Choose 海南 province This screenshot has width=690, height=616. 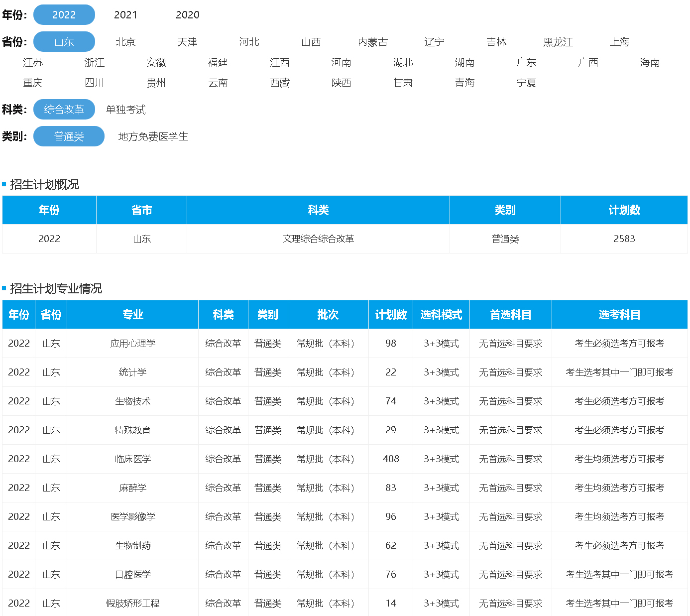pos(650,62)
